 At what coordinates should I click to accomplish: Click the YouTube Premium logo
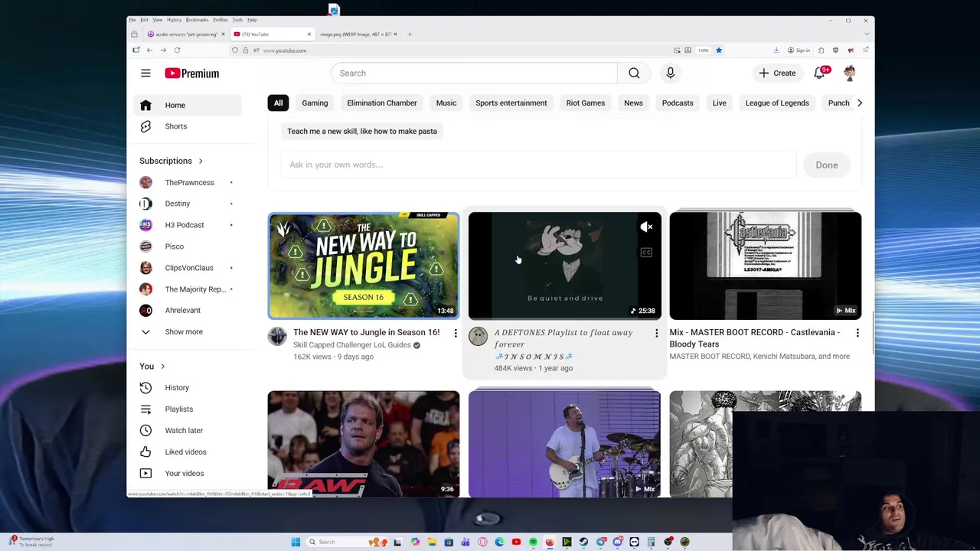pyautogui.click(x=192, y=73)
